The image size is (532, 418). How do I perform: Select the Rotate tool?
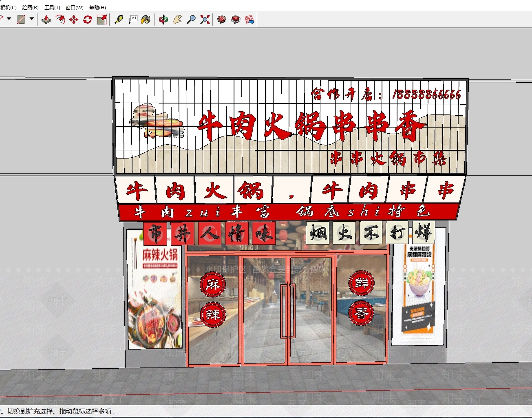[88, 20]
